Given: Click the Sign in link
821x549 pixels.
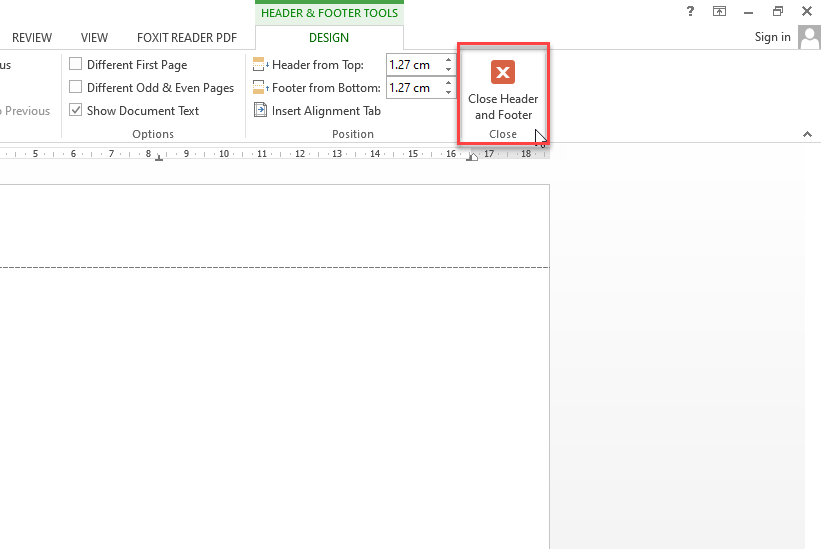Looking at the screenshot, I should 772,37.
